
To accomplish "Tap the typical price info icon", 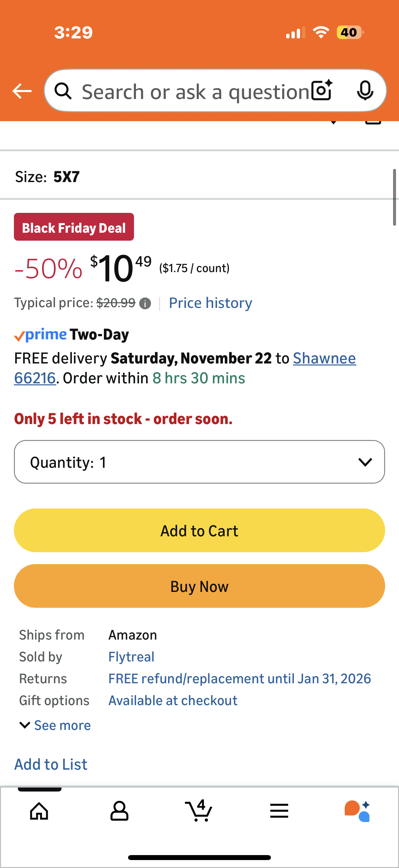I will pos(145,304).
